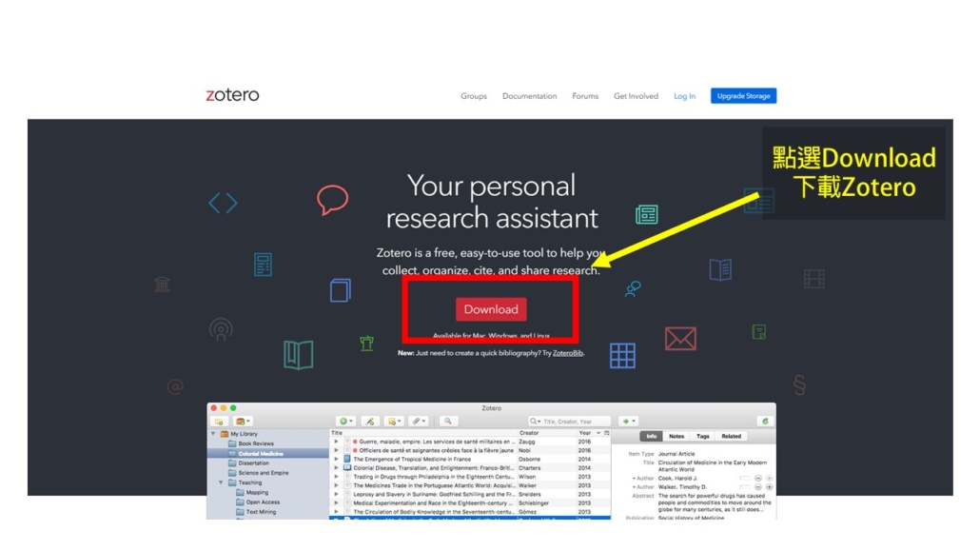Viewport: 980px width, 551px height.
Task: Select 'The Circulation of Bodily Knowledge' row
Action: coord(469,512)
